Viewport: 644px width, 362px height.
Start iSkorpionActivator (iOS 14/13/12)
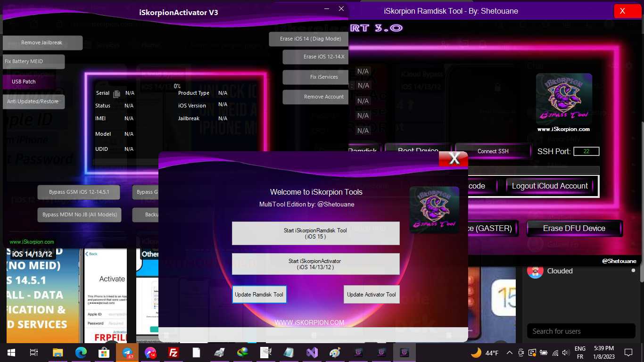tap(315, 264)
